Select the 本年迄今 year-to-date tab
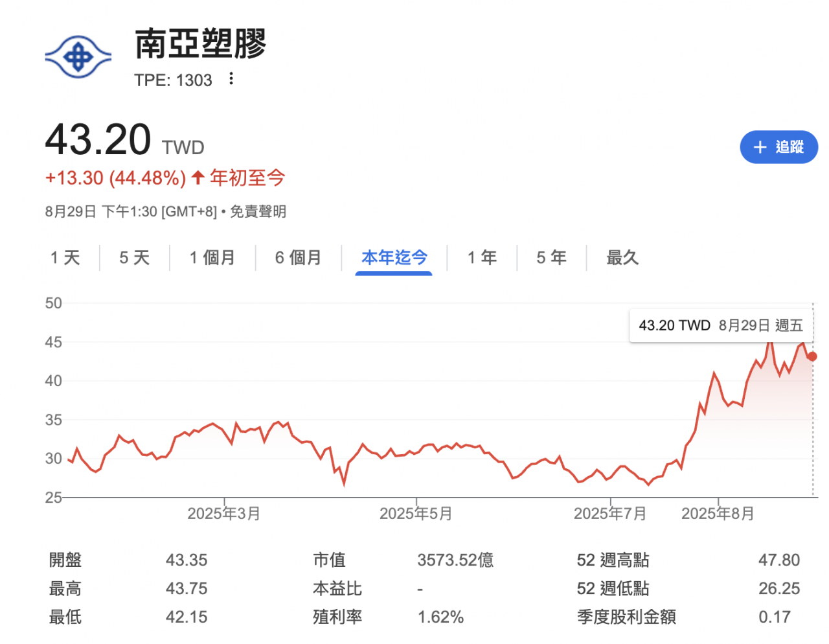 pos(394,258)
